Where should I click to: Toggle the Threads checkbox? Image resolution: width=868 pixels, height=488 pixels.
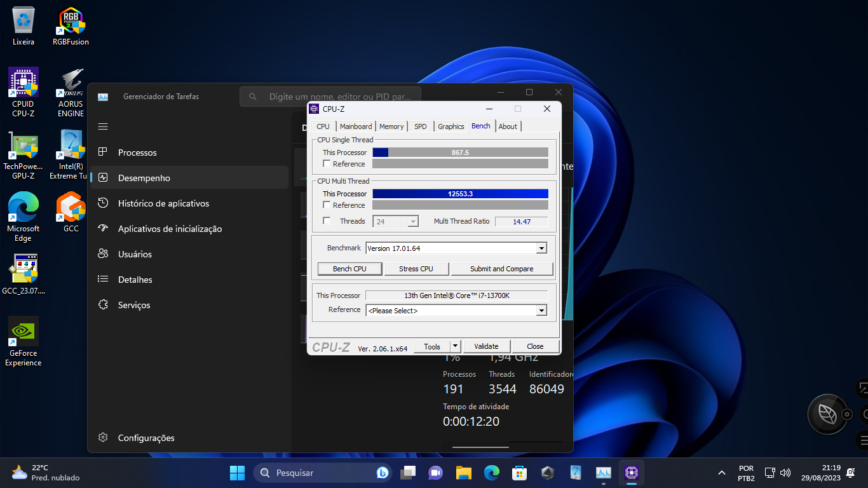click(x=327, y=221)
